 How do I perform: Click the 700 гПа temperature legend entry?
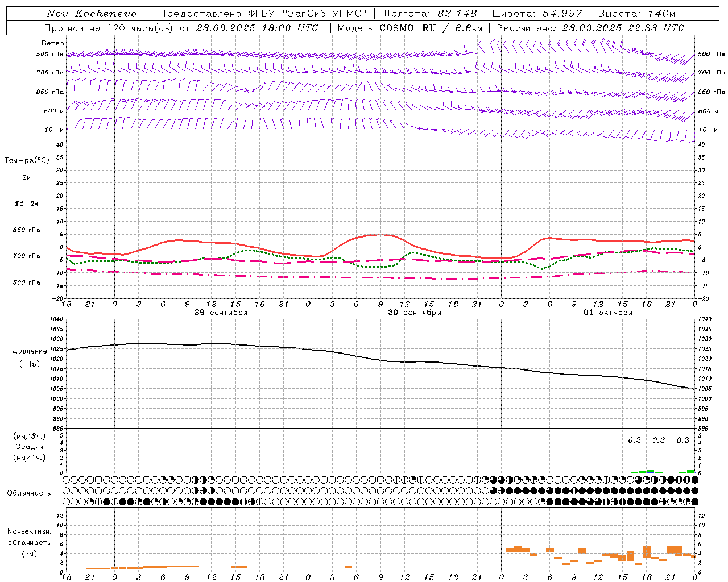pyautogui.click(x=27, y=256)
